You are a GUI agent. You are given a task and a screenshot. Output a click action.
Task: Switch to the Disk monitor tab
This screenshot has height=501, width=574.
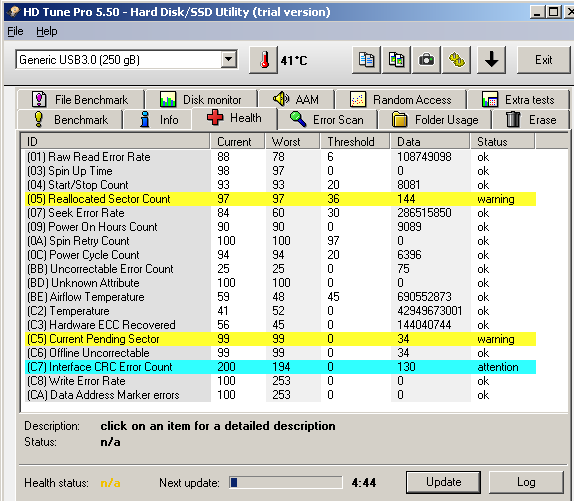click(x=201, y=100)
